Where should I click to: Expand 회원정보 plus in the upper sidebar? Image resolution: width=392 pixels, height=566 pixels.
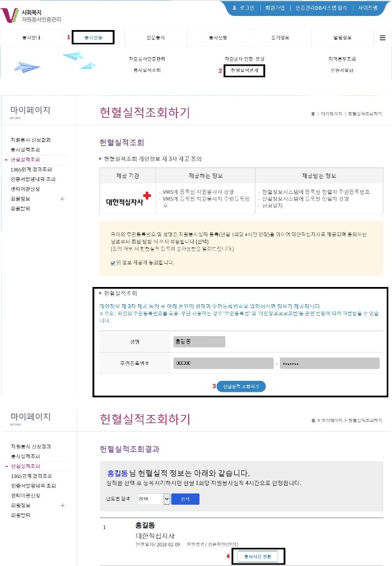(x=62, y=199)
